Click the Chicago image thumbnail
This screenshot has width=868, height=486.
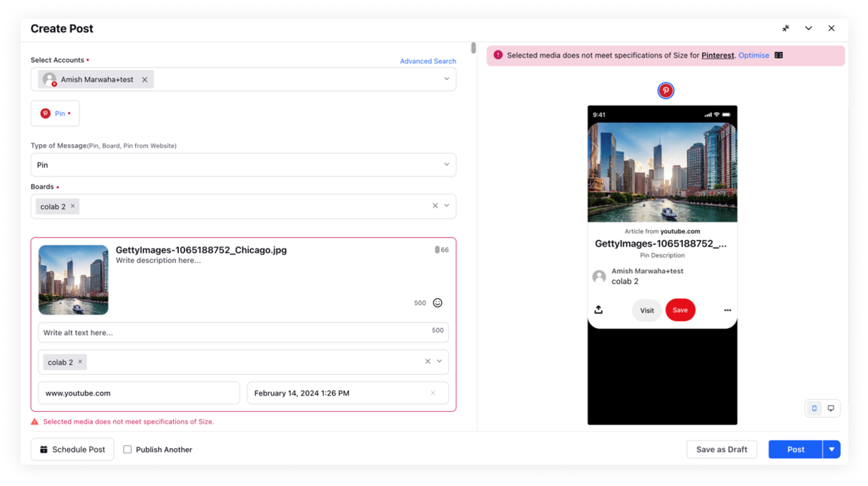click(x=73, y=279)
